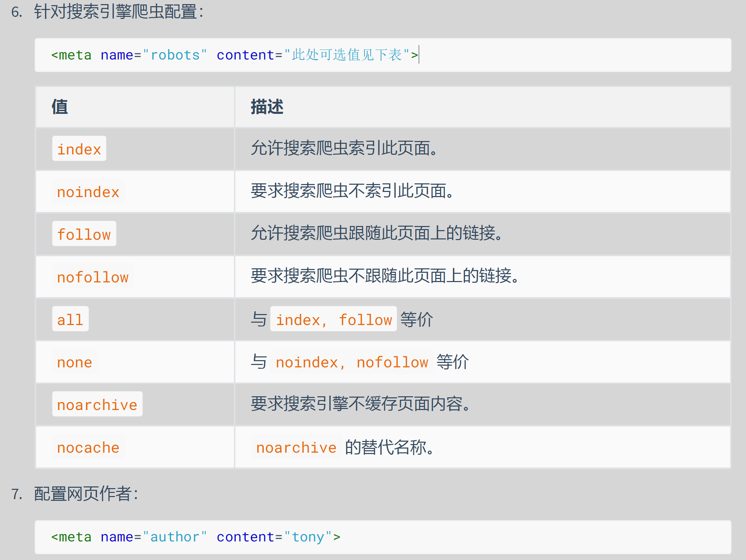Click the 'nocache' code value
746x560 pixels.
click(x=88, y=447)
